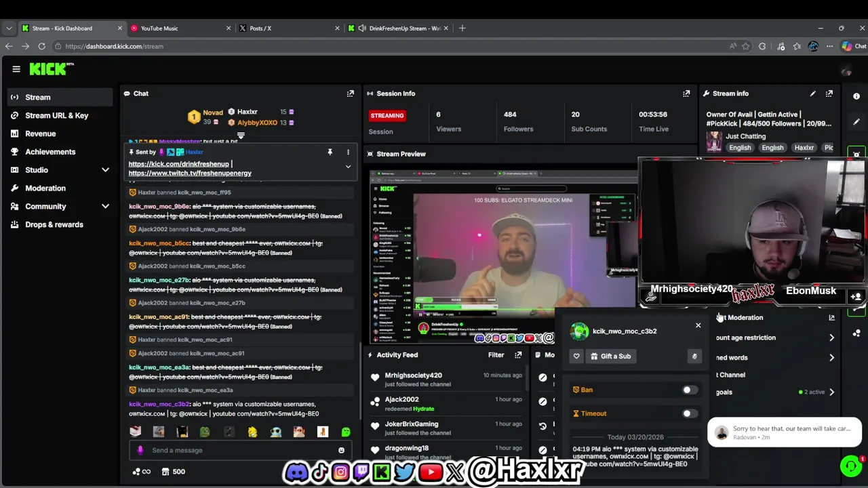The width and height of the screenshot is (868, 488).
Task: Open the Filter option in Activity Feed
Action: click(496, 354)
